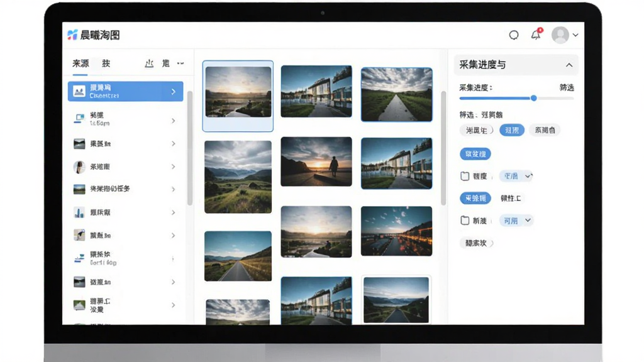Click the blue bar-chart icon in source list

point(79,212)
